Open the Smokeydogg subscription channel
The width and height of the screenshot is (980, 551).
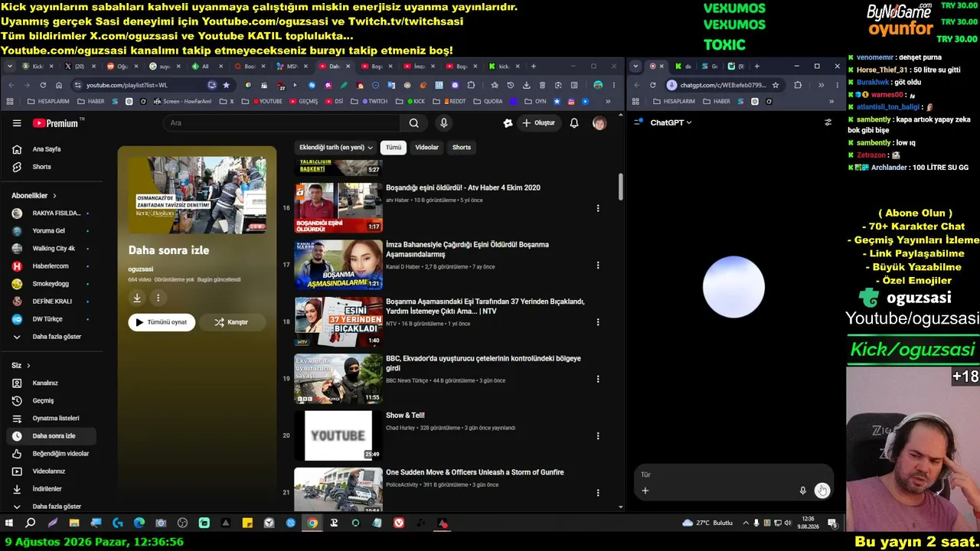tap(52, 284)
